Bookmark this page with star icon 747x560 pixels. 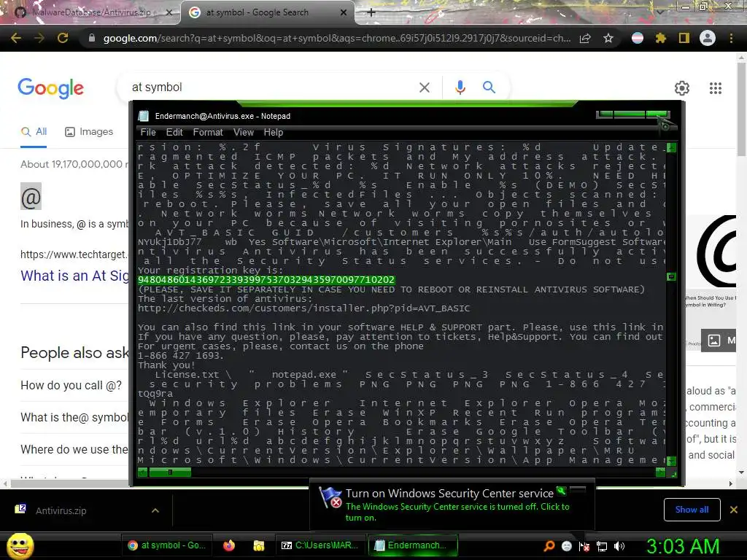[x=608, y=38]
